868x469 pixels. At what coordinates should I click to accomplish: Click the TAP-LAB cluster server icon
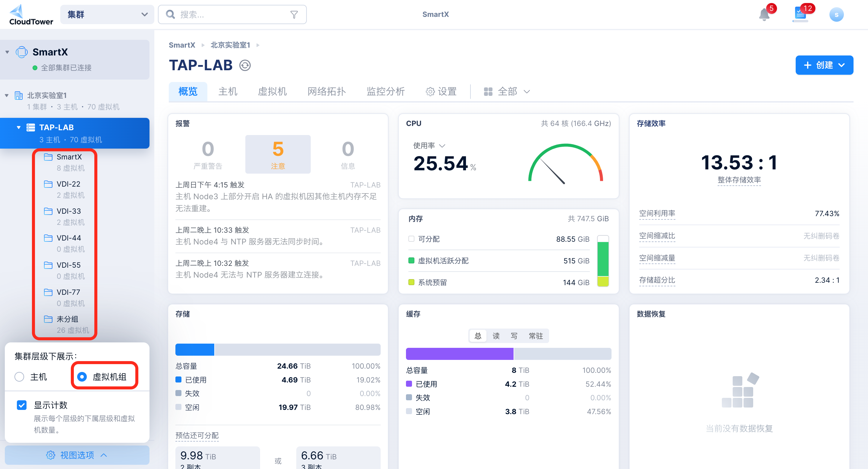coord(31,127)
